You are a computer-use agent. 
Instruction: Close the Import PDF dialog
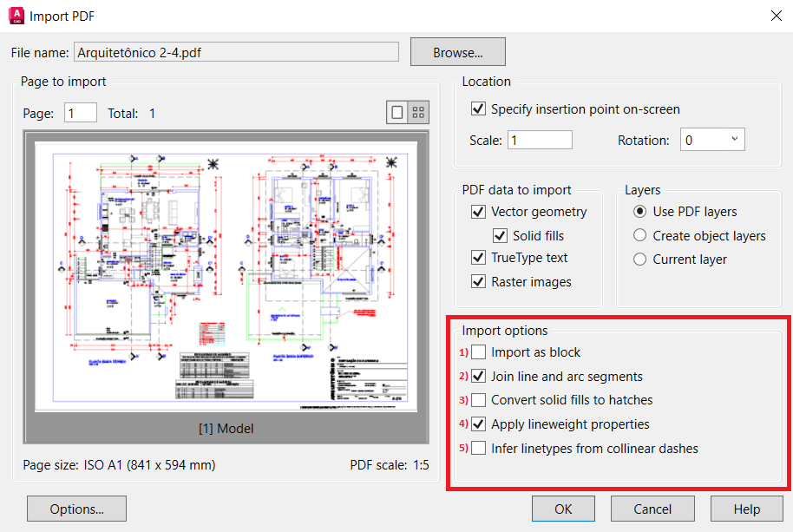click(x=777, y=16)
